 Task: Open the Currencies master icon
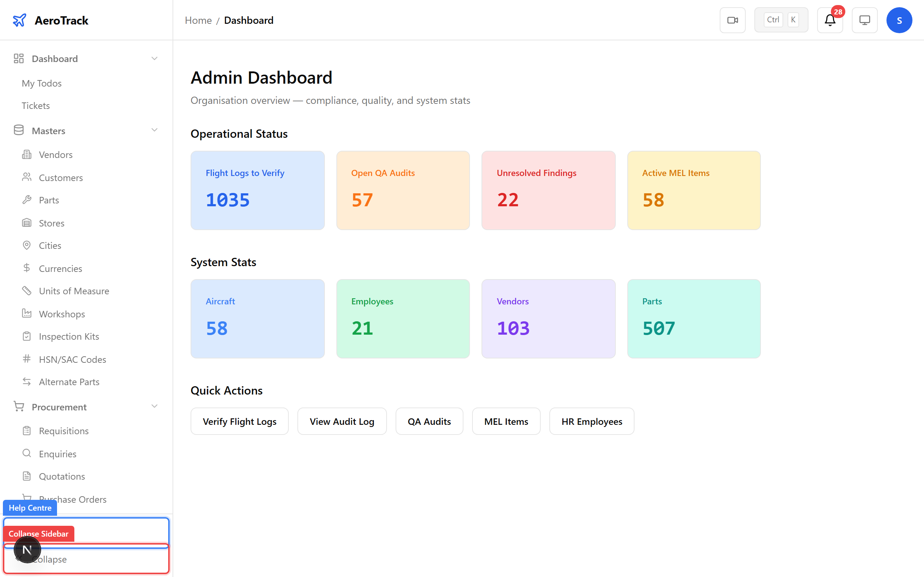click(27, 268)
